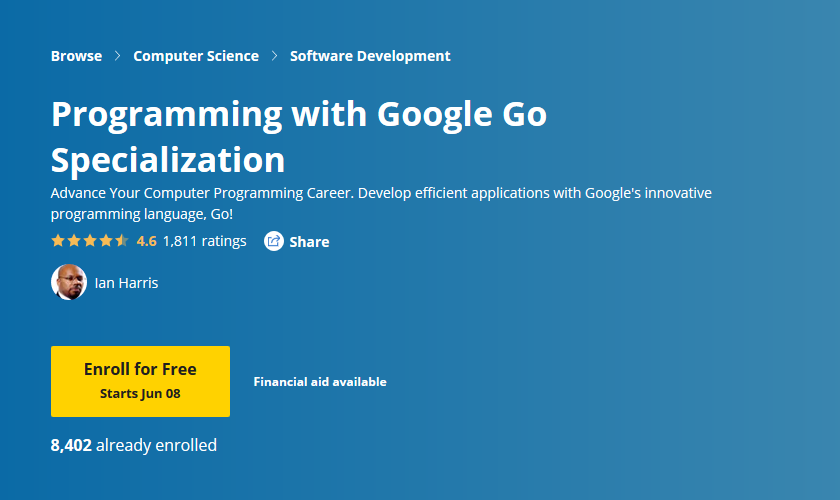The width and height of the screenshot is (840, 500).
Task: Click chevron between Browse and Computer Science
Action: tap(118, 56)
